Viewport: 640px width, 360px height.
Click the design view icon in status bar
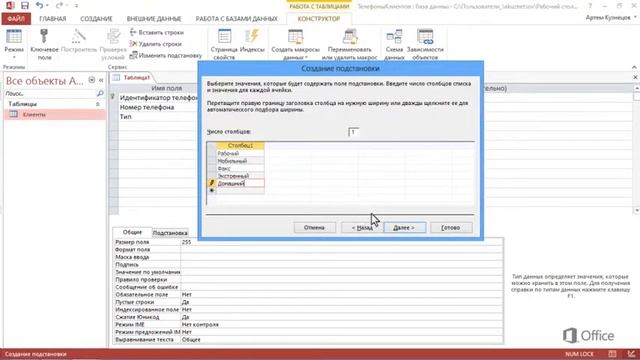[x=631, y=354]
